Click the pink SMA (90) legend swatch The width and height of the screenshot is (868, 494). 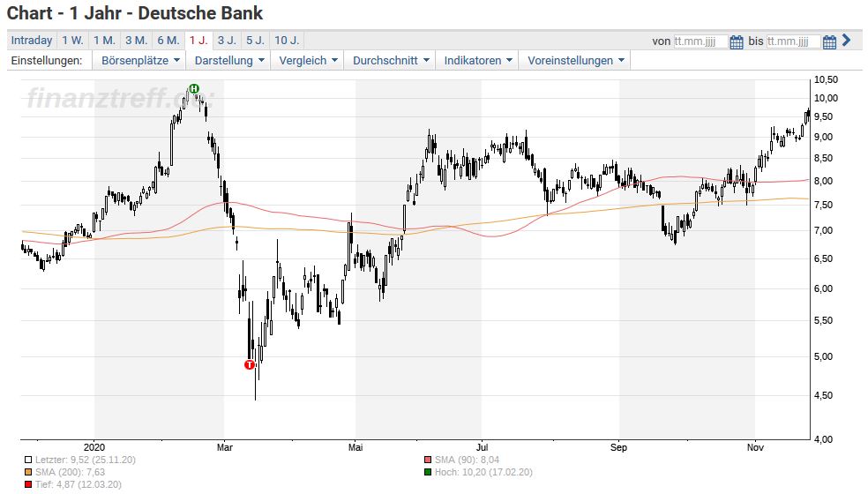(x=427, y=460)
